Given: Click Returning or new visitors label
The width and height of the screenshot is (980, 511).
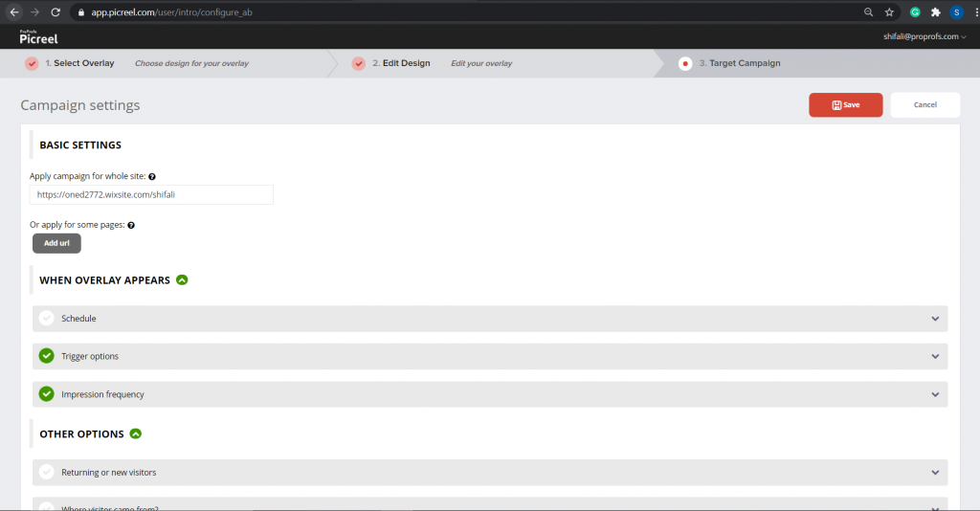Looking at the screenshot, I should click(109, 473).
